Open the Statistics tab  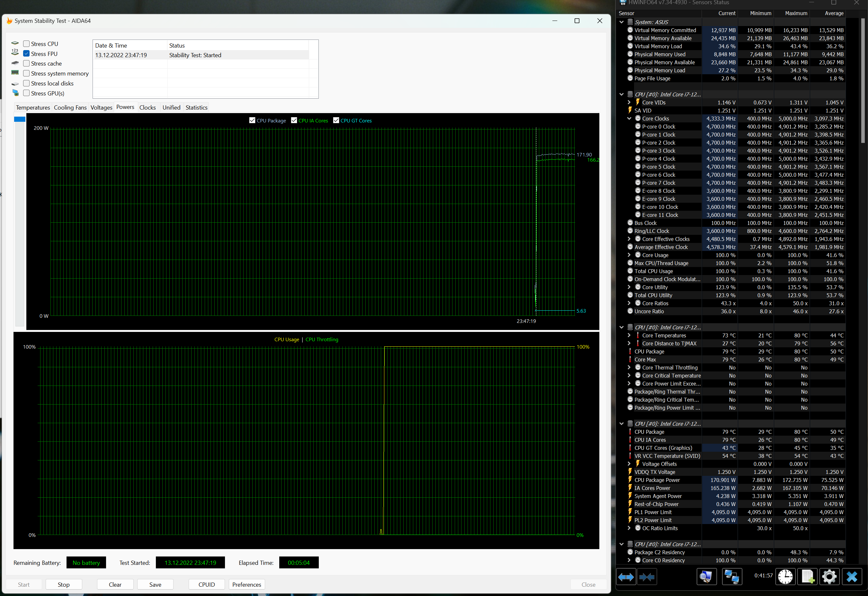[x=196, y=108]
